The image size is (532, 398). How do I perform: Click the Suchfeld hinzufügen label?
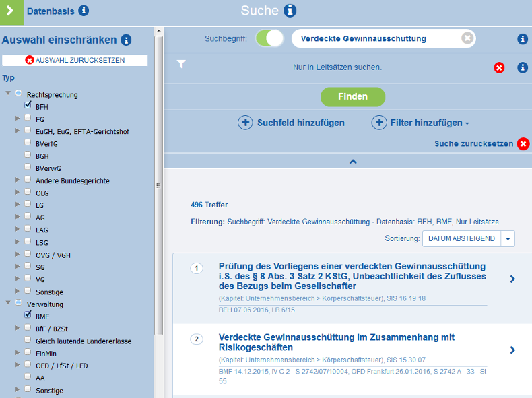tap(300, 123)
